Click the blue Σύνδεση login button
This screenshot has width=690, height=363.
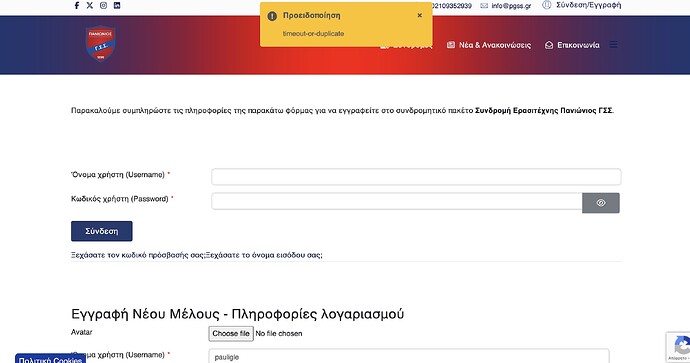(x=102, y=231)
